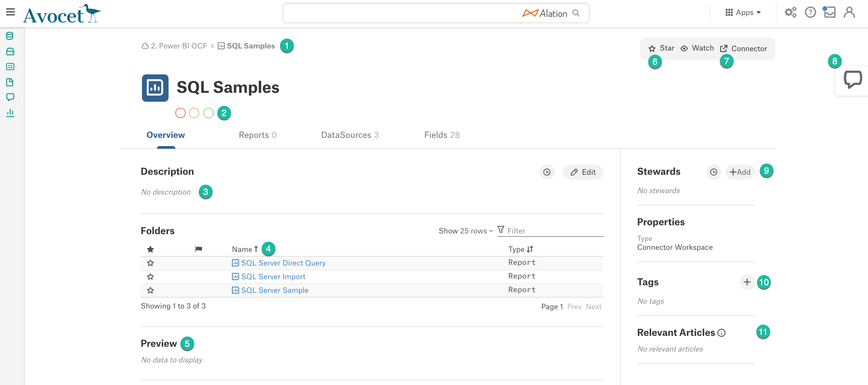View stewards history clock icon
The height and width of the screenshot is (385, 868).
click(x=713, y=172)
